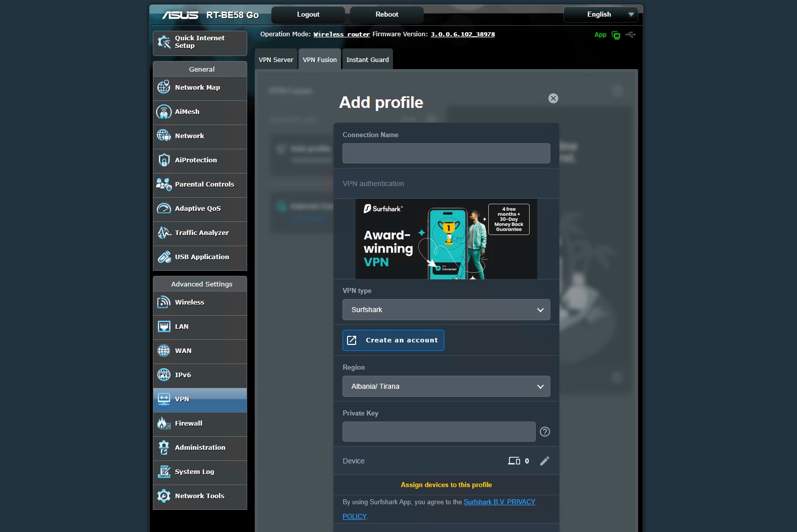Switch to the VPN Fusion tab
797x532 pixels.
320,60
